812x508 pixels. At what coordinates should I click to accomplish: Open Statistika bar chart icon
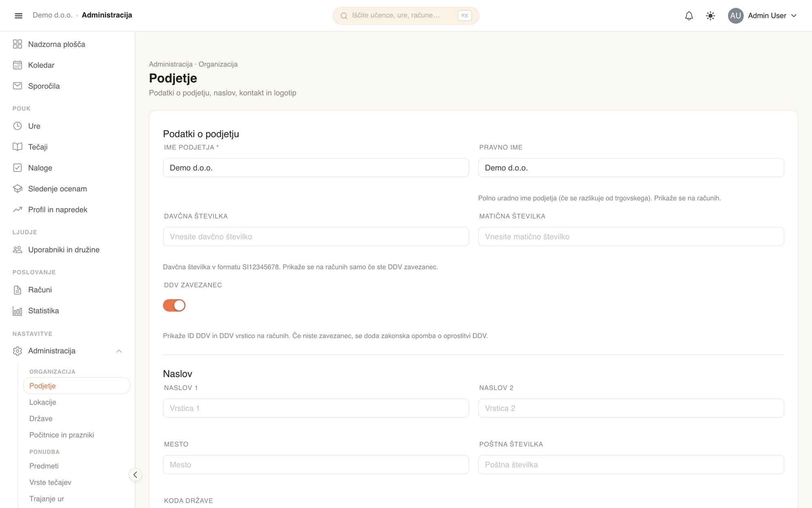tap(17, 311)
